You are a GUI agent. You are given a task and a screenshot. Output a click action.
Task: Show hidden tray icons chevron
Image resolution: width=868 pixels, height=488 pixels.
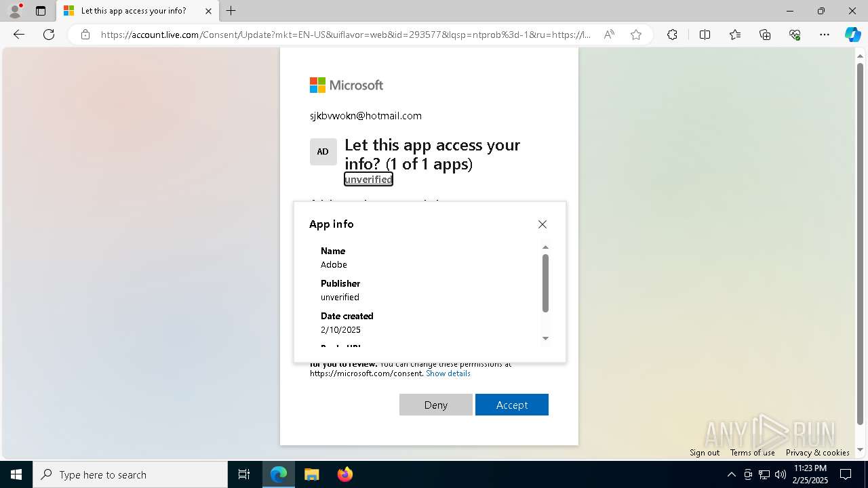pos(731,474)
